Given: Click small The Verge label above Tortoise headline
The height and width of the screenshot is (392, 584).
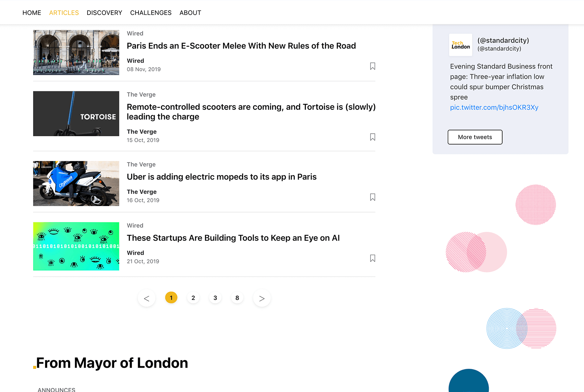Looking at the screenshot, I should tap(141, 94).
